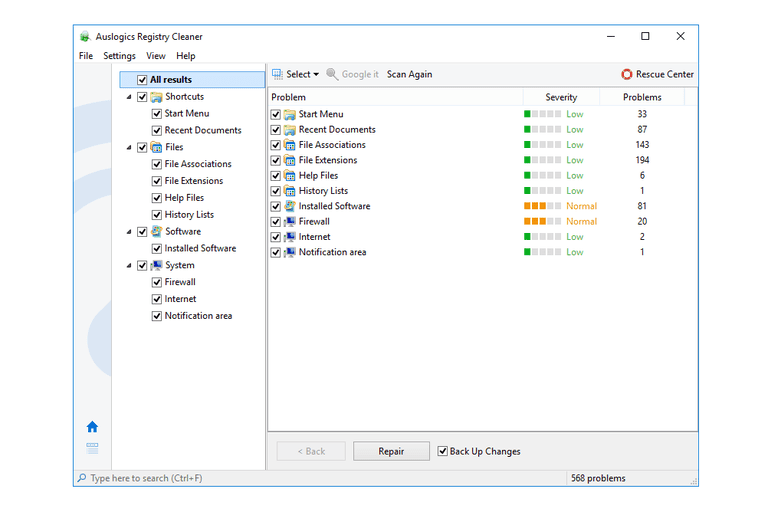Click the Auslogics app icon in title bar
The width and height of the screenshot is (768, 512).
85,36
